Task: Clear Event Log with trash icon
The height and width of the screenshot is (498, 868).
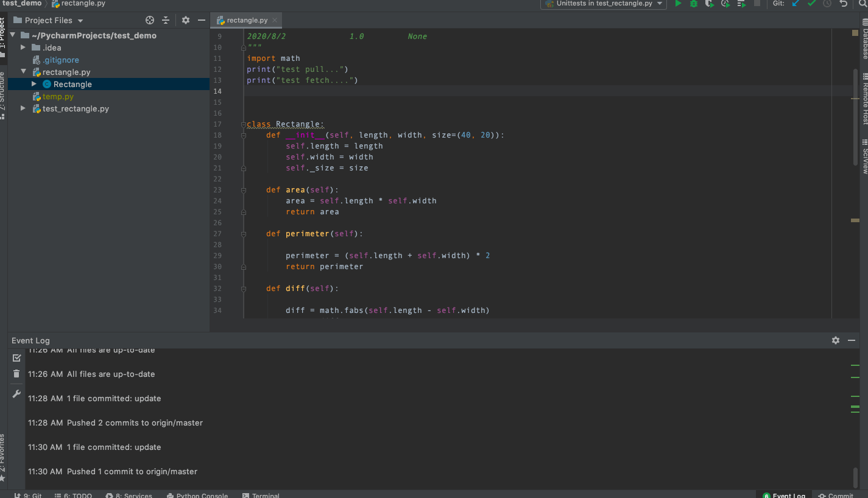Action: (x=16, y=374)
